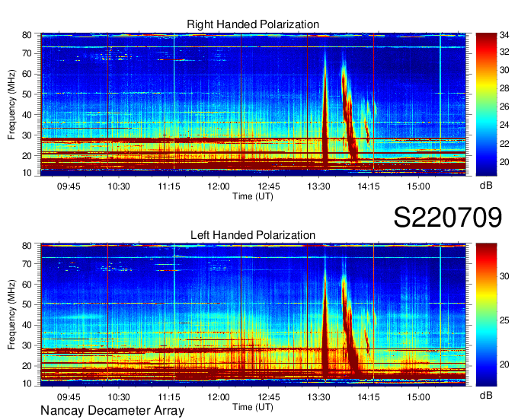The image size is (518, 420).
Task: Click 50 MHz tick of Right Handed plot
Action: point(27,94)
